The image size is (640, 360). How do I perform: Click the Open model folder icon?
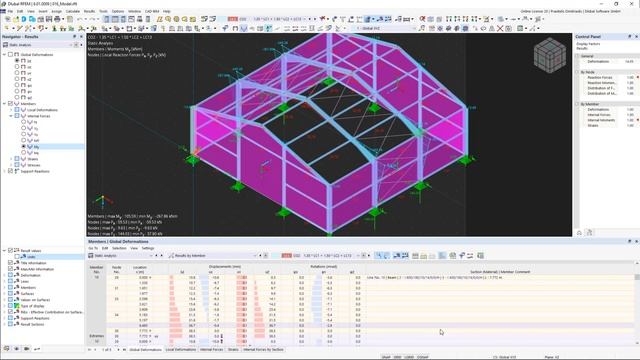[x=16, y=19]
